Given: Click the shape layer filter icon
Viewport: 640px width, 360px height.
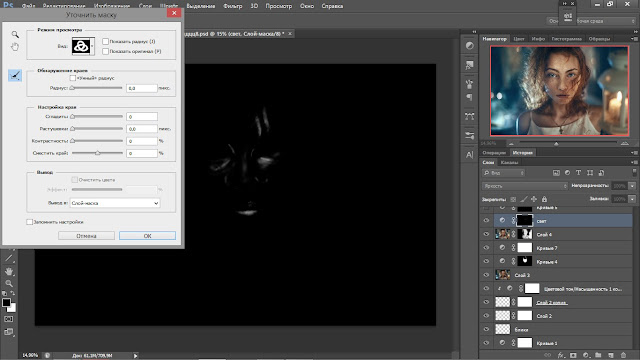Looking at the screenshot, I should (590, 173).
